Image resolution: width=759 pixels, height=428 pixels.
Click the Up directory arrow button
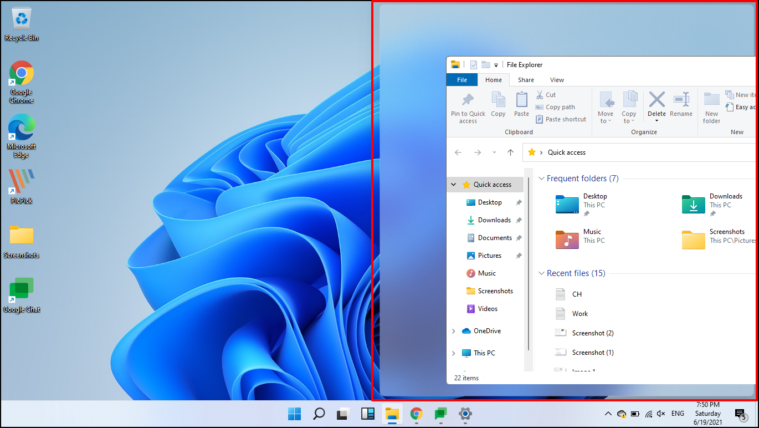point(510,153)
